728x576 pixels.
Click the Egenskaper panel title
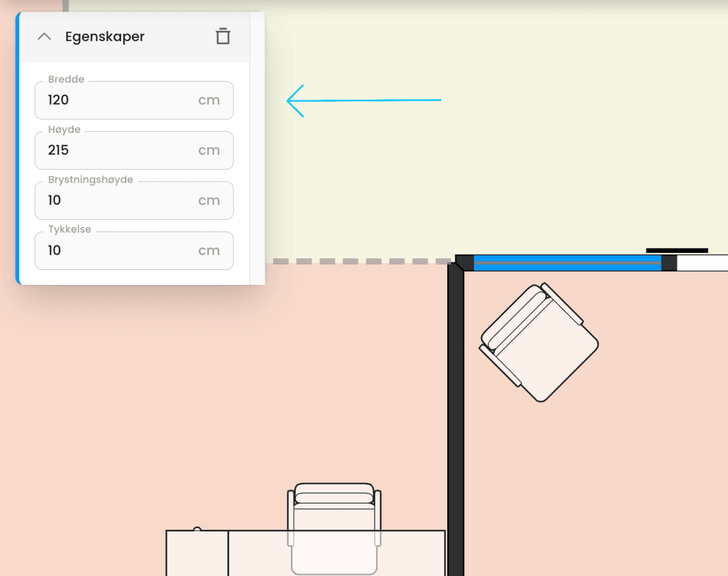click(105, 36)
